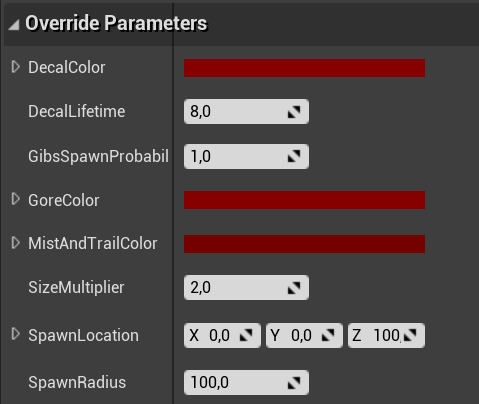Click the GibsSpawnProbability spinner arrow icon
Viewport: 479px width, 404px height.
[x=294, y=156]
